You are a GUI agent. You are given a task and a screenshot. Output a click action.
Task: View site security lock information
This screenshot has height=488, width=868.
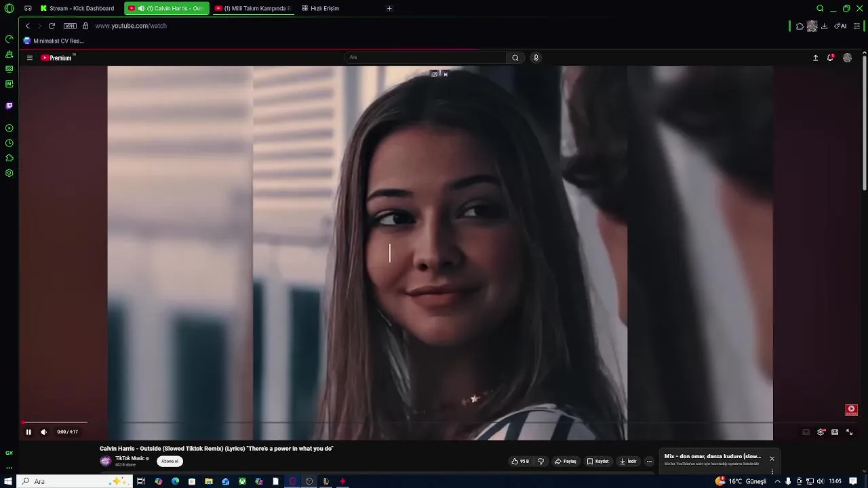(x=85, y=26)
